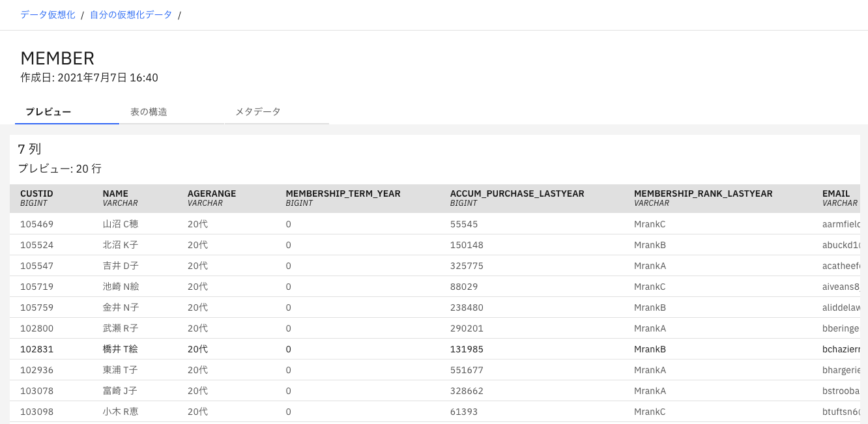Click the name 山沼 C穂
Viewport: 868px width, 424px height.
[x=121, y=224]
